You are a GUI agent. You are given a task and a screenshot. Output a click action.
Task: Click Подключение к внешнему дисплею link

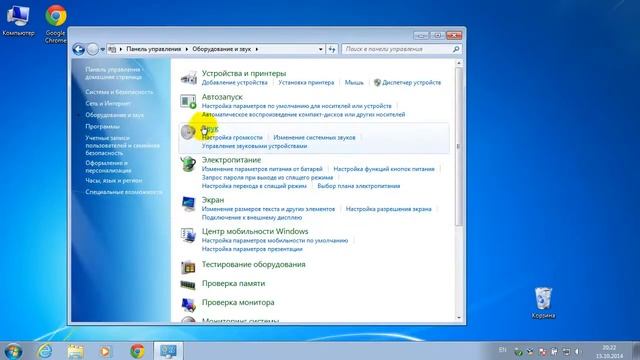[252, 218]
